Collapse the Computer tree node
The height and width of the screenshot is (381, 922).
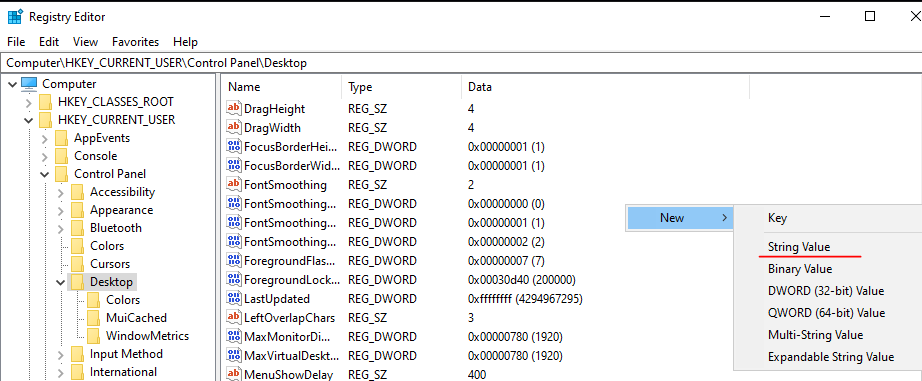12,85
